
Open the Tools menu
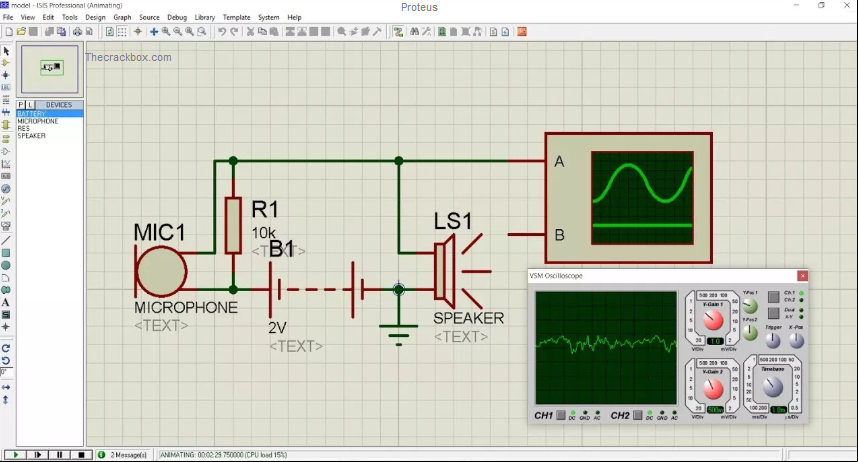(69, 18)
